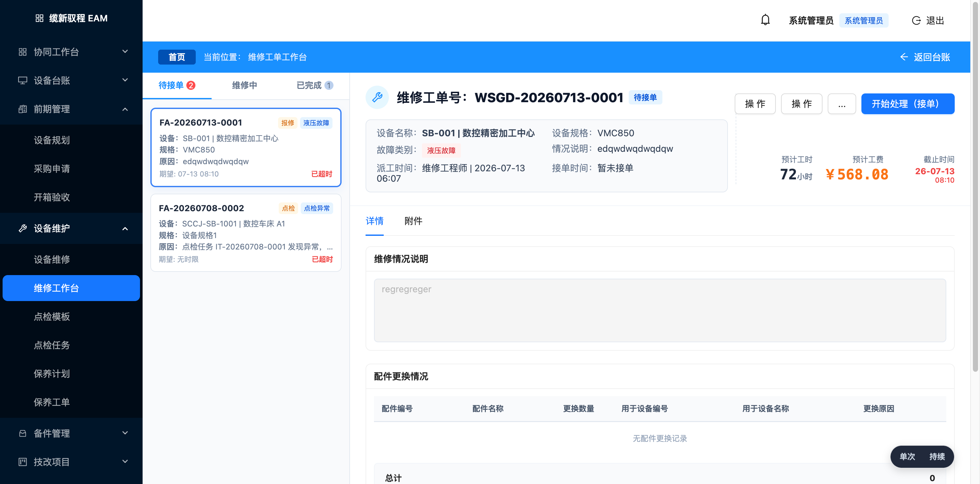Click the 前期管理 sidebar icon
980x484 pixels.
click(22, 109)
